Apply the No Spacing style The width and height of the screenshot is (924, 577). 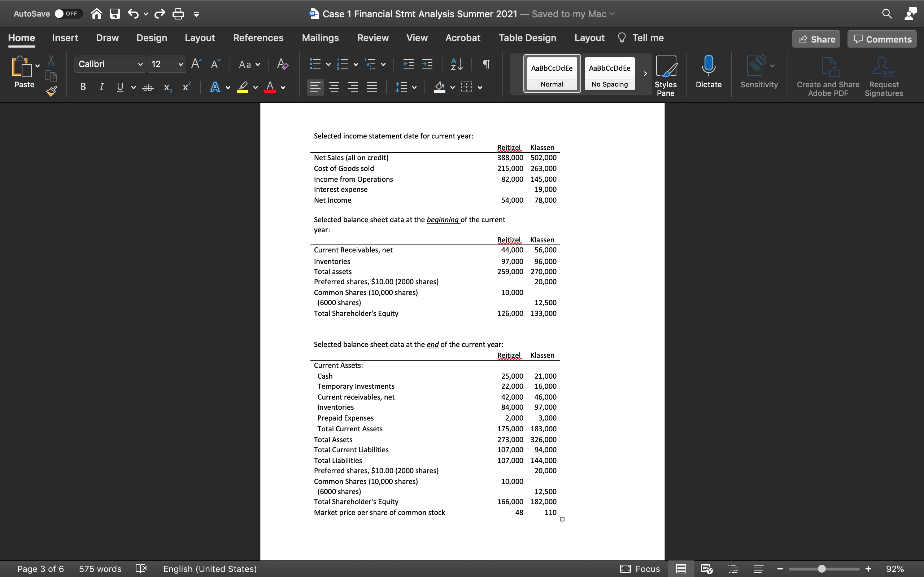(x=609, y=74)
